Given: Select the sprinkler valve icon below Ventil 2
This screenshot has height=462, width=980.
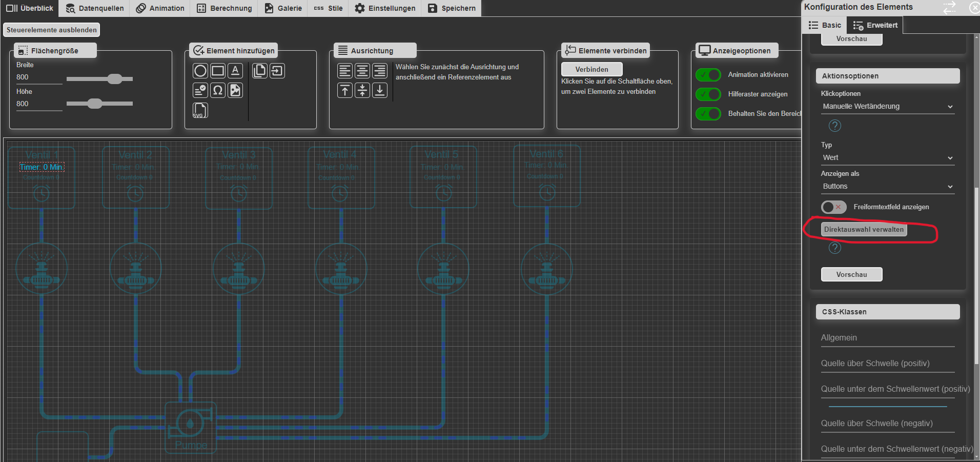Looking at the screenshot, I should tap(136, 268).
